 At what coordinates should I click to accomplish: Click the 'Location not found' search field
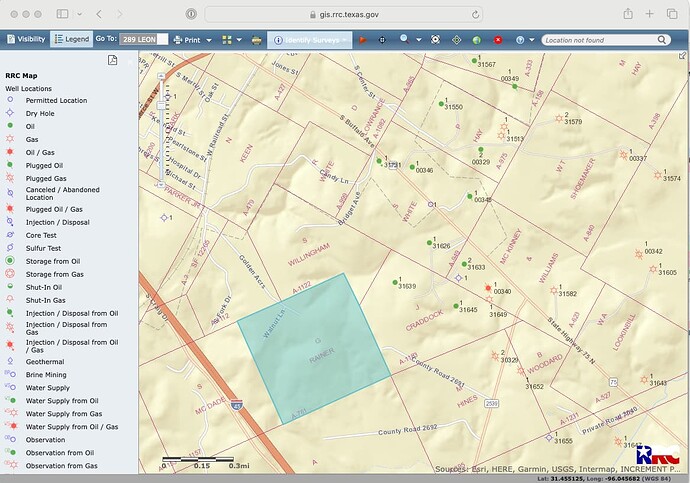pyautogui.click(x=599, y=40)
